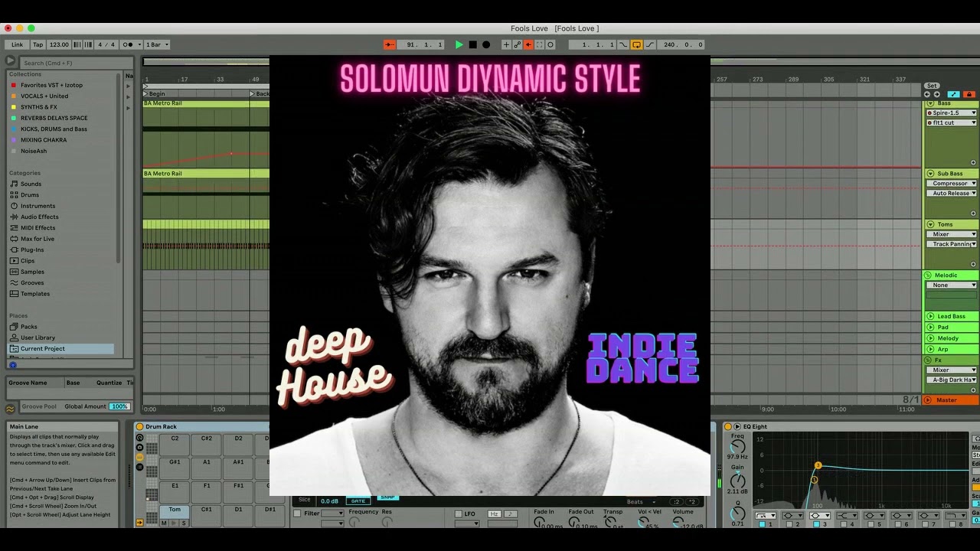Collapse the Toms track fold button

click(x=930, y=224)
